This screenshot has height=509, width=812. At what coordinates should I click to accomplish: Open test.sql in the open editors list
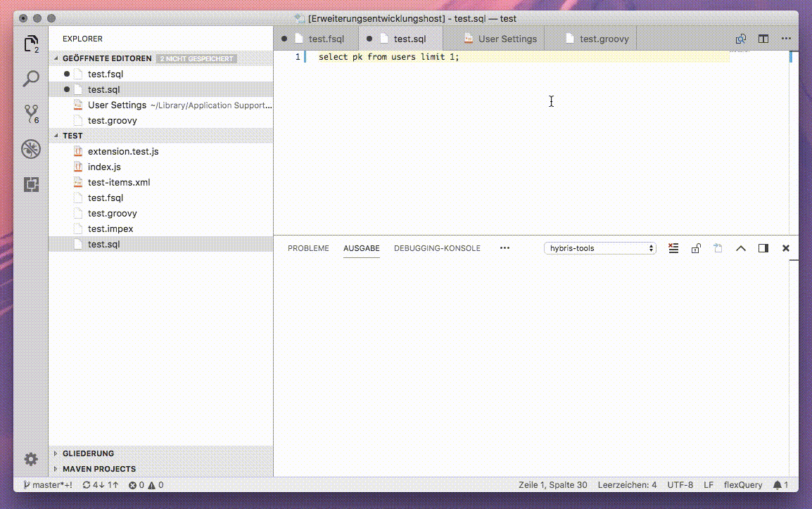[160, 89]
